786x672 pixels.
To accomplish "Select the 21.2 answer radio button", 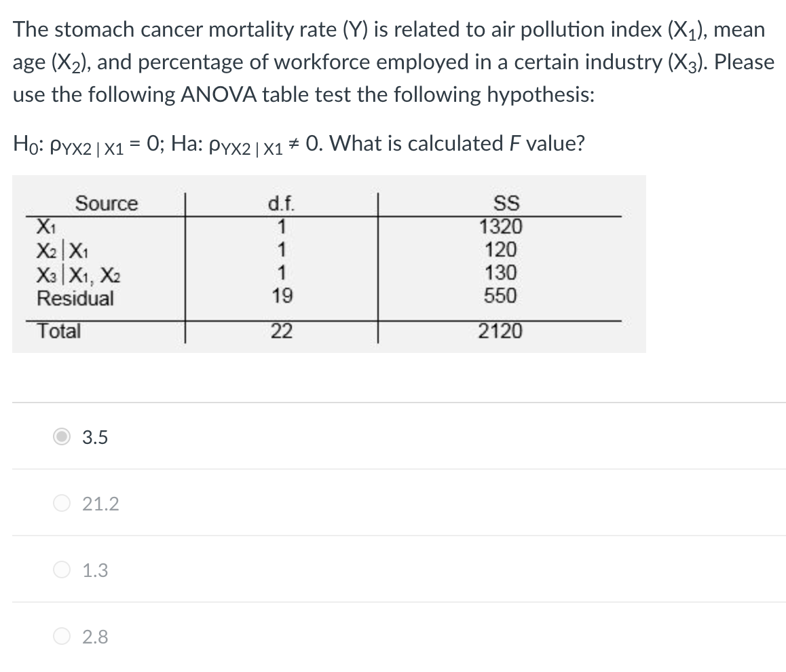I will [62, 503].
